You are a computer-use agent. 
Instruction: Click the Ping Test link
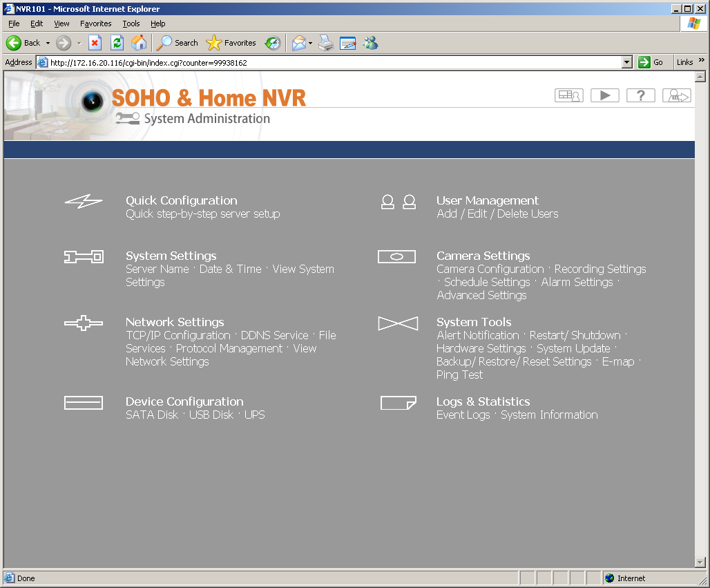(459, 374)
